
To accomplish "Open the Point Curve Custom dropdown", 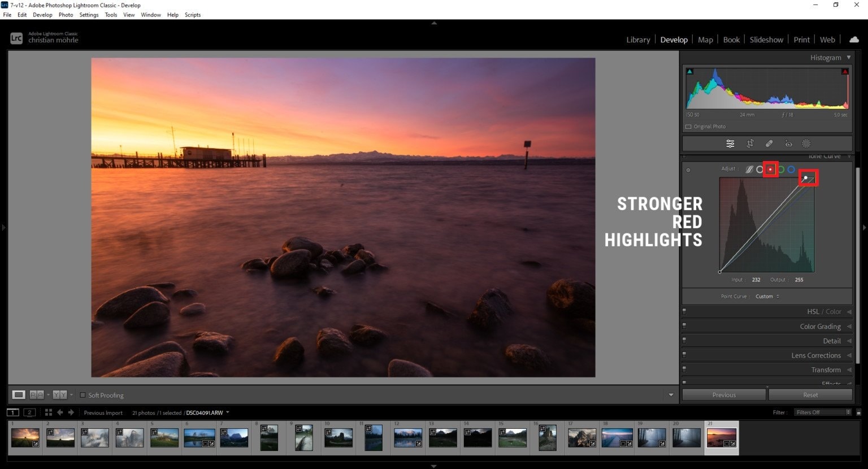I will (x=767, y=296).
